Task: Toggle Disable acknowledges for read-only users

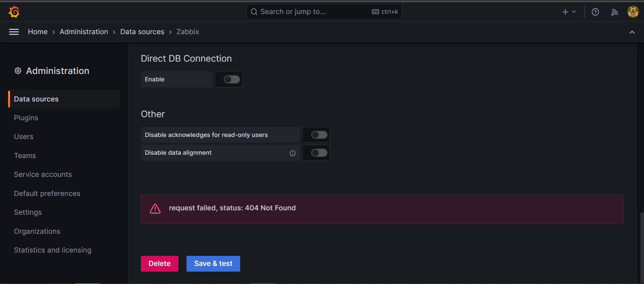Action: tap(319, 135)
